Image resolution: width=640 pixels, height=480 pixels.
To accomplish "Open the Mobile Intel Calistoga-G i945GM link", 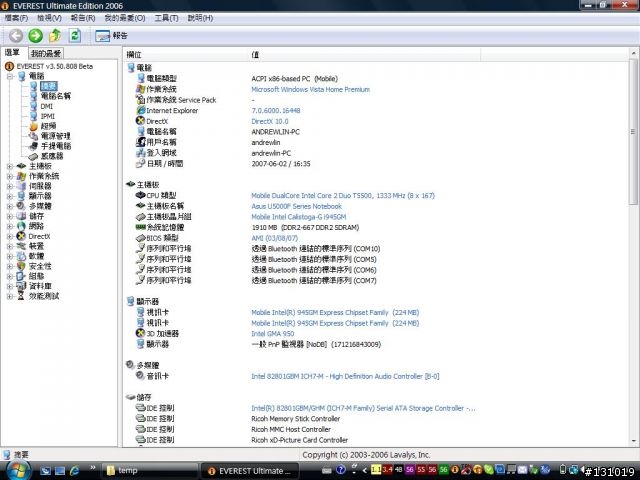I will coord(298,217).
